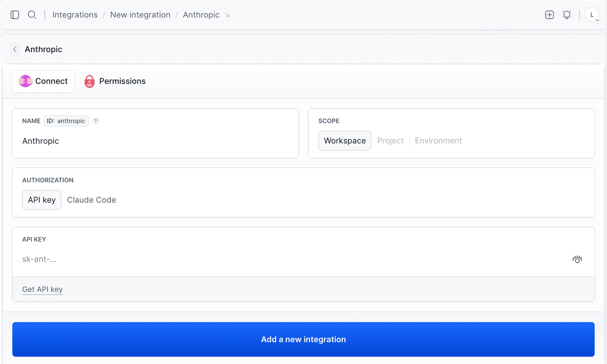Open the help question mark icon
Viewport: 607px width, 364px height.
(95, 121)
